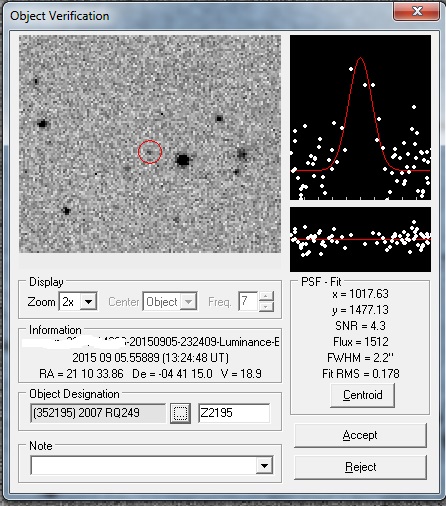Click the Accept button
The image size is (446, 506).
tap(360, 435)
